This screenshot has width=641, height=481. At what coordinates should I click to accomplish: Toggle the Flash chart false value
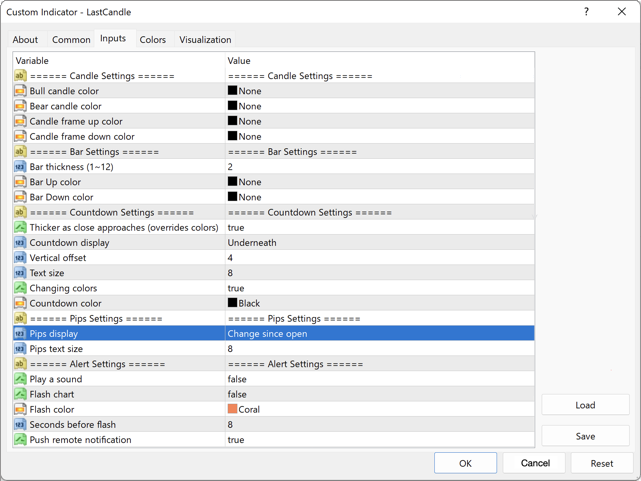click(x=237, y=395)
